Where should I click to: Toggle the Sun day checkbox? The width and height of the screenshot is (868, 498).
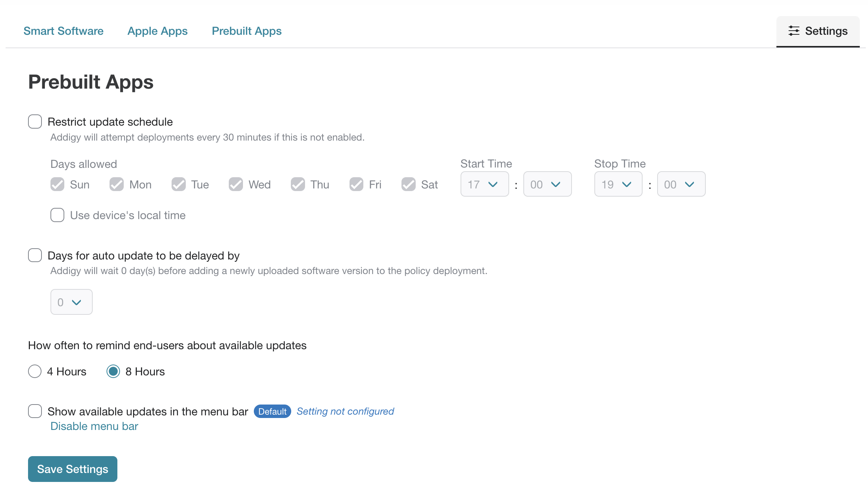click(x=57, y=184)
